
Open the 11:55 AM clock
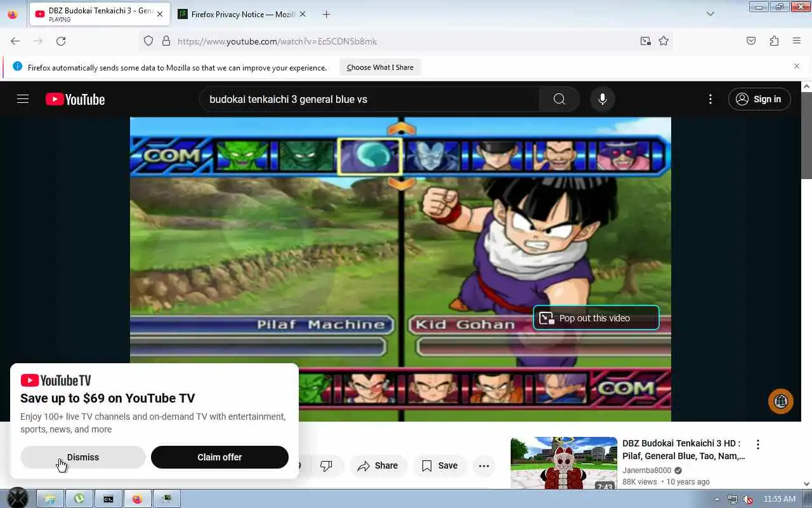click(x=780, y=499)
